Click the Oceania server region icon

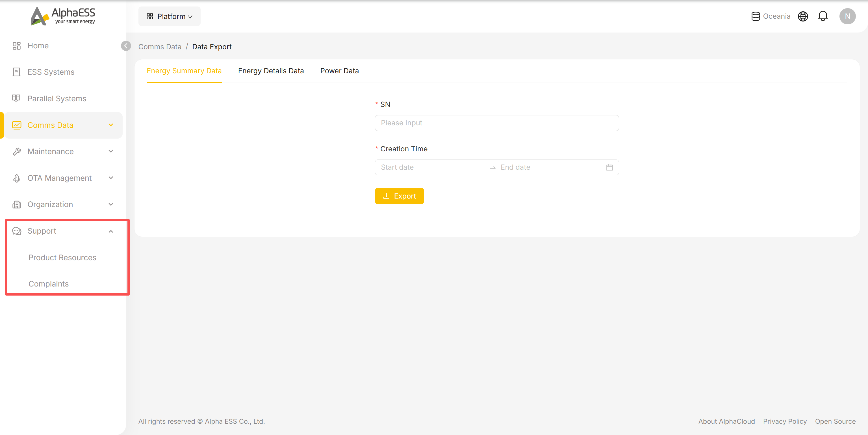pyautogui.click(x=756, y=16)
